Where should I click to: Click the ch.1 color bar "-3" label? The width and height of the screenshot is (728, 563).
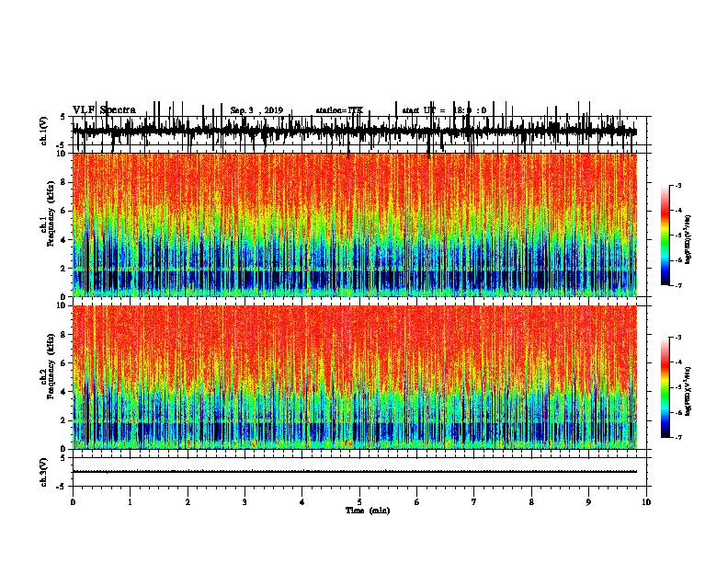click(x=677, y=186)
